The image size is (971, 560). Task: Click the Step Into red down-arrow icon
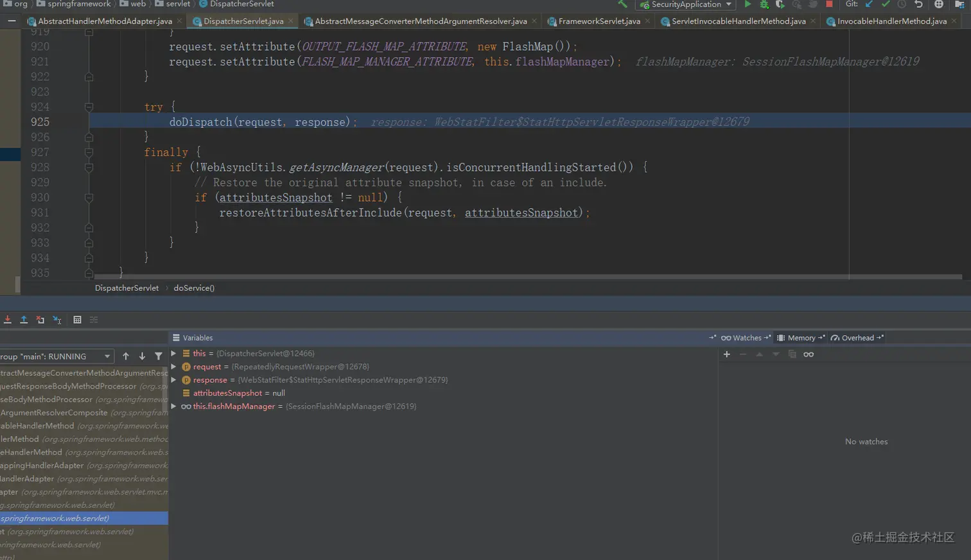(8, 320)
